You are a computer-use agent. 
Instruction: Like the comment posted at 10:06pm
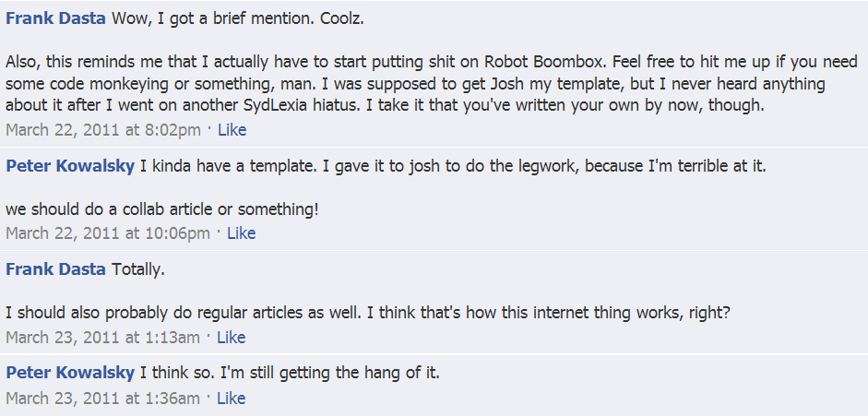(x=242, y=233)
